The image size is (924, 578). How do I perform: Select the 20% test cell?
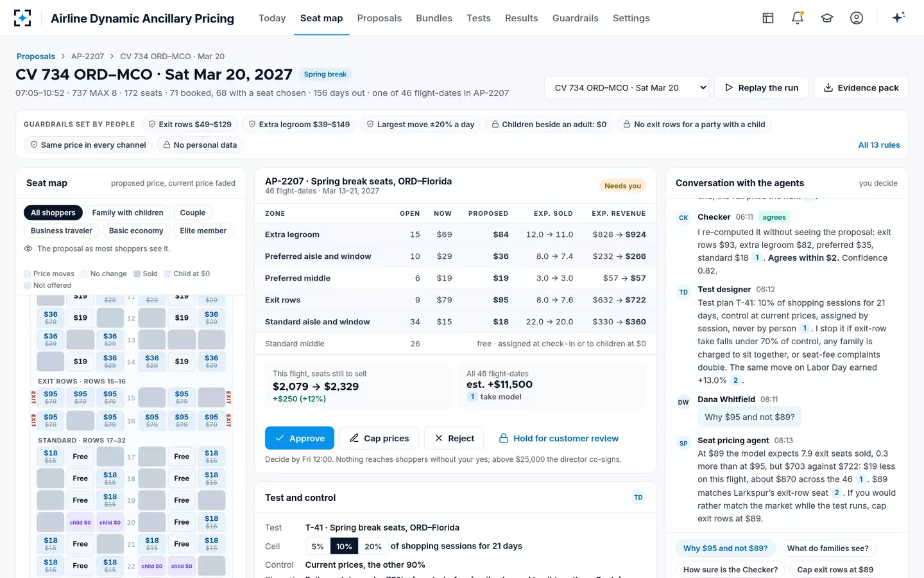[373, 547]
